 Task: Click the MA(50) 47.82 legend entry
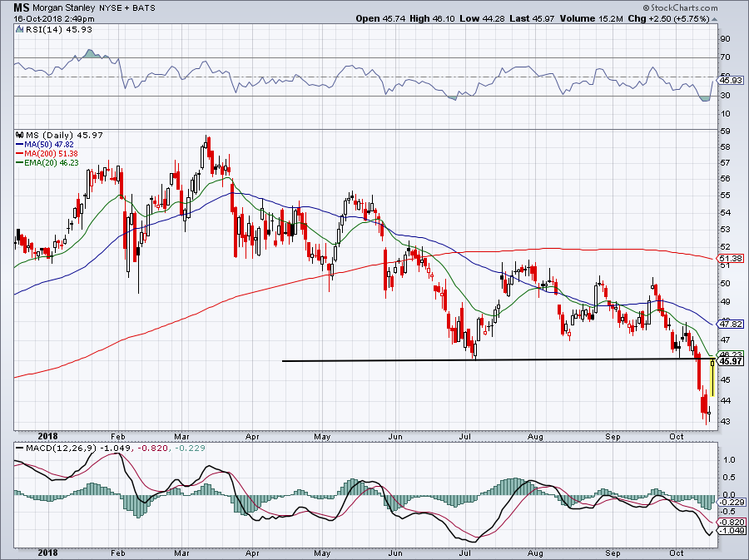pos(44,144)
